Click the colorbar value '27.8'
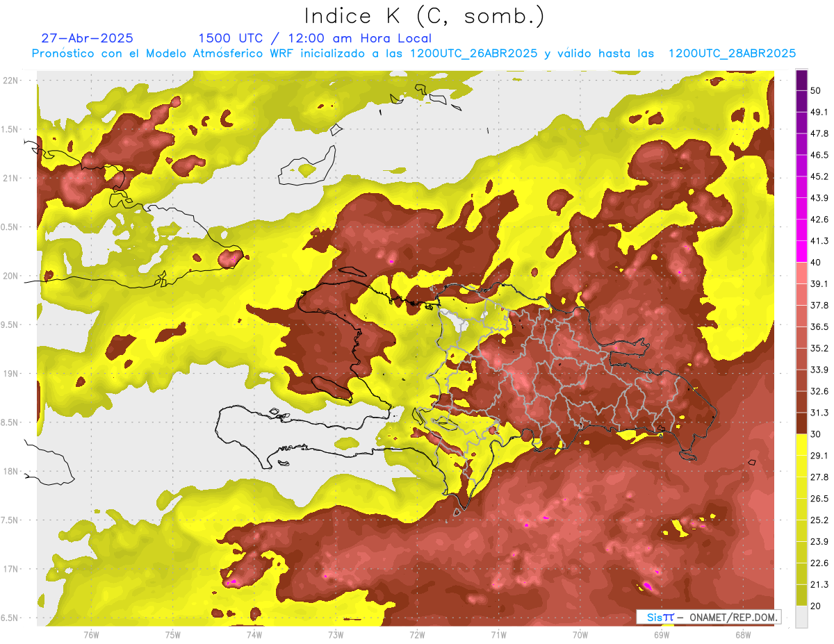834x644 pixels. coord(819,477)
